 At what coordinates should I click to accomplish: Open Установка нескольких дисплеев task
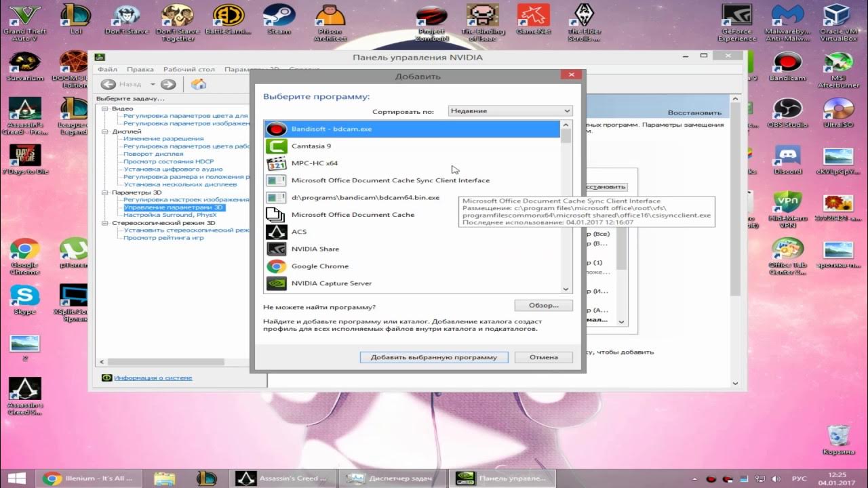click(180, 184)
